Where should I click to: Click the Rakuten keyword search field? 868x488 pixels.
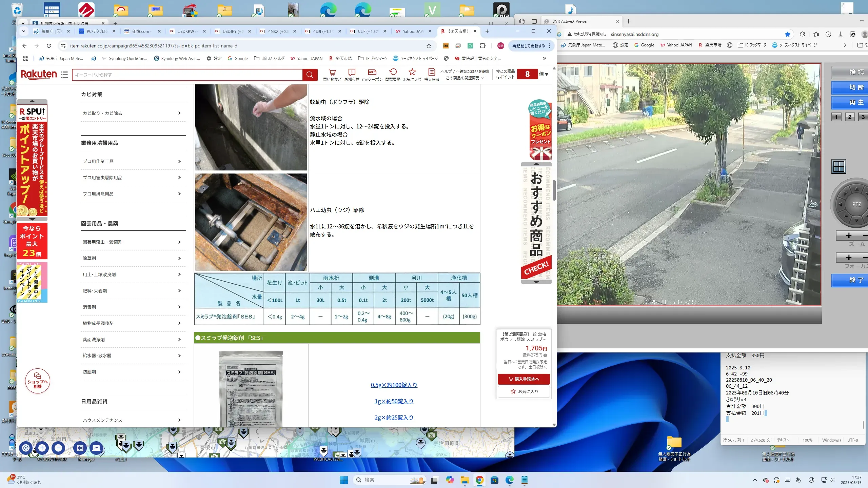(x=186, y=75)
